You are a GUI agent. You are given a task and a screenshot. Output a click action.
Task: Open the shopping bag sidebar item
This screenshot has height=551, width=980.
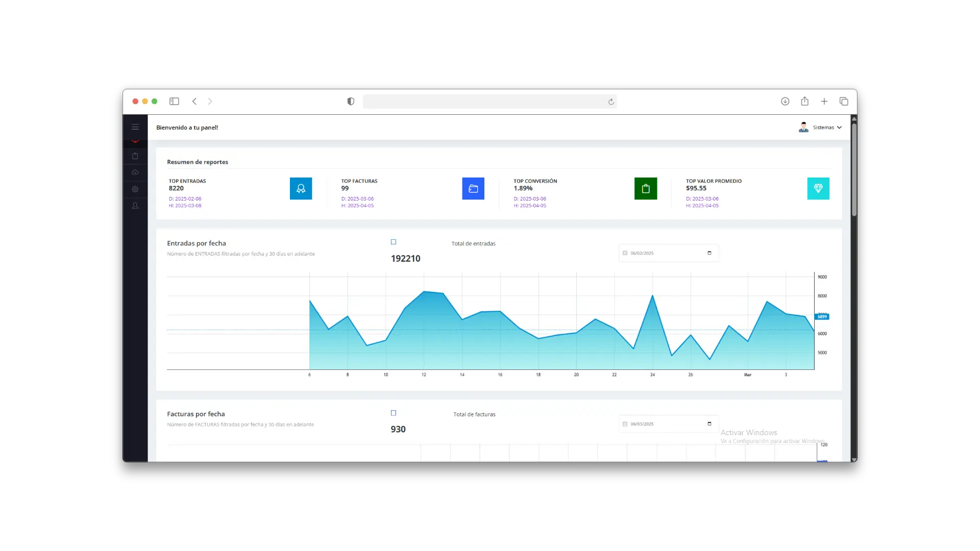point(135,156)
